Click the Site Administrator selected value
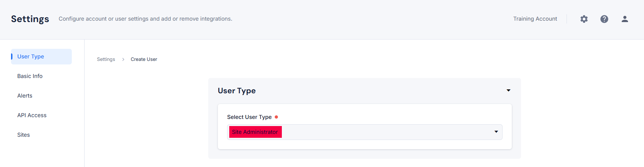 255,132
